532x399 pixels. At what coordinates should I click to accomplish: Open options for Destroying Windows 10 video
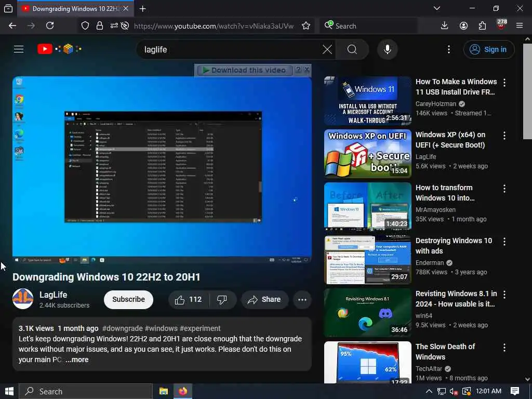point(504,241)
